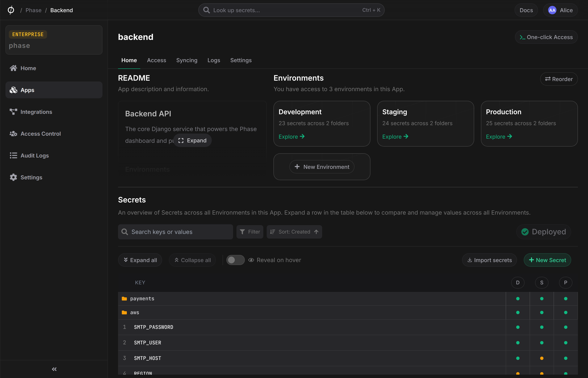
Task: Click Import secrets button
Action: point(489,260)
